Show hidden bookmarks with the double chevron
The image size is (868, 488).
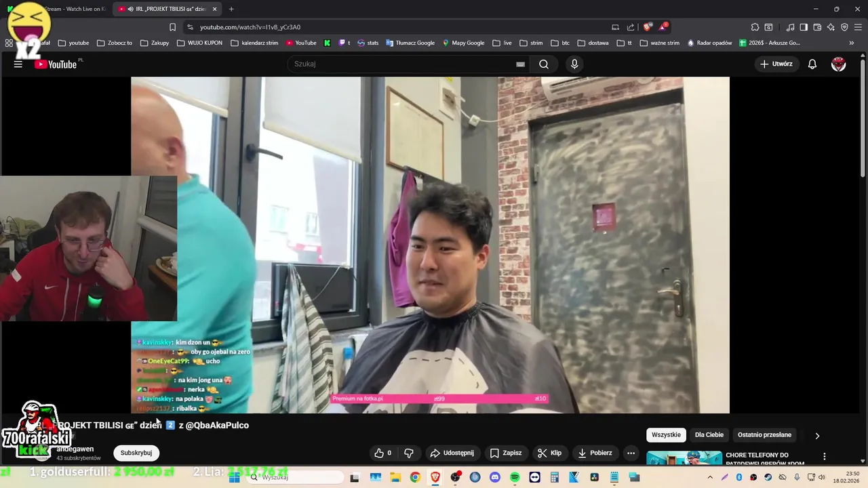[852, 43]
